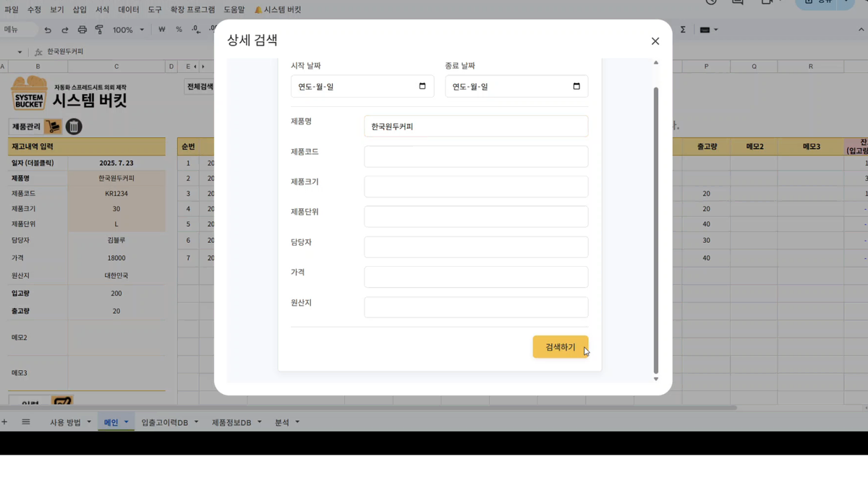The width and height of the screenshot is (868, 488).
Task: Click the add sheet plus icon
Action: [4, 421]
